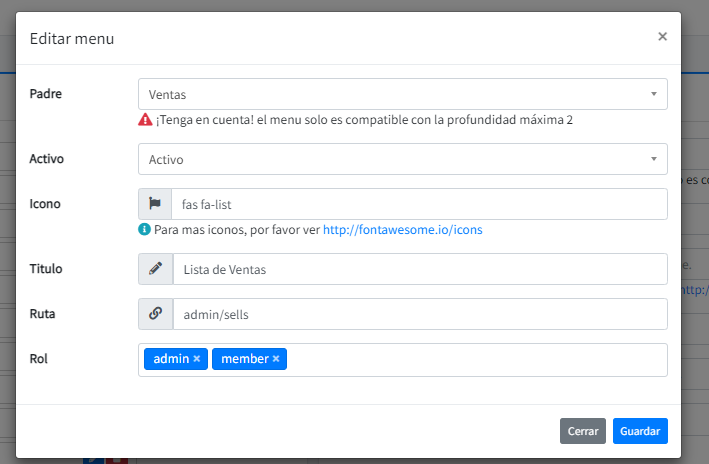Click the flag icon beside the Icono field
This screenshot has height=464, width=709.
pos(155,204)
